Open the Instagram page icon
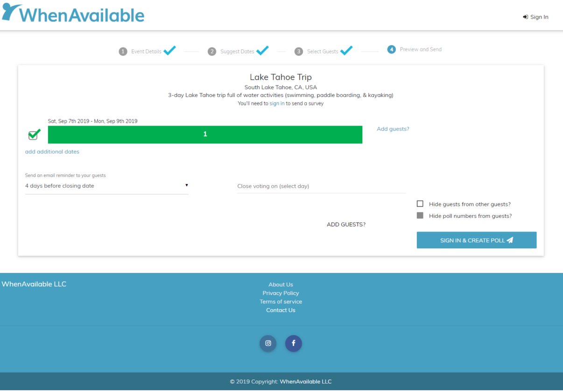 point(268,343)
